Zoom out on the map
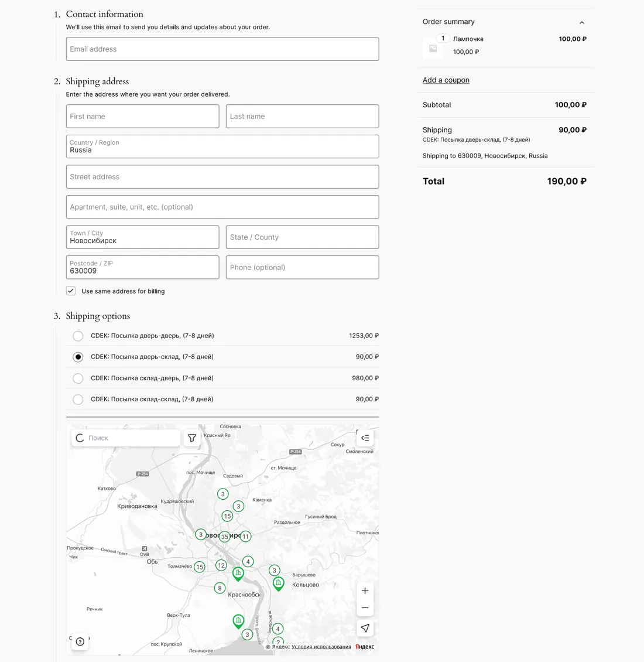This screenshot has height=662, width=644. [365, 608]
